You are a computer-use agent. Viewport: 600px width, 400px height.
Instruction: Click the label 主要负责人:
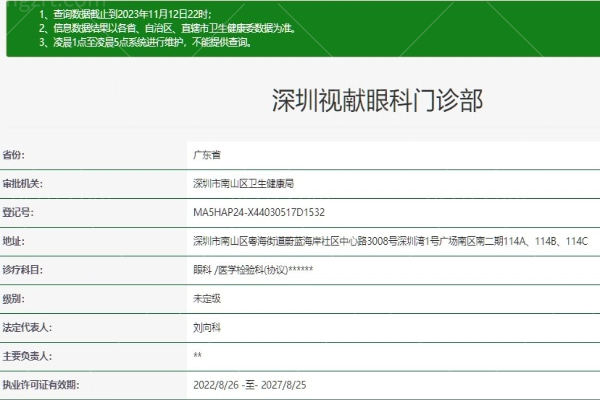27,356
